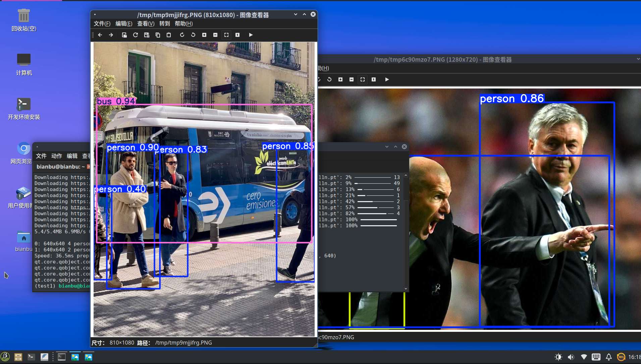The image size is (641, 364).
Task: Click the reload icon in bus viewer toolbar
Action: click(x=136, y=35)
